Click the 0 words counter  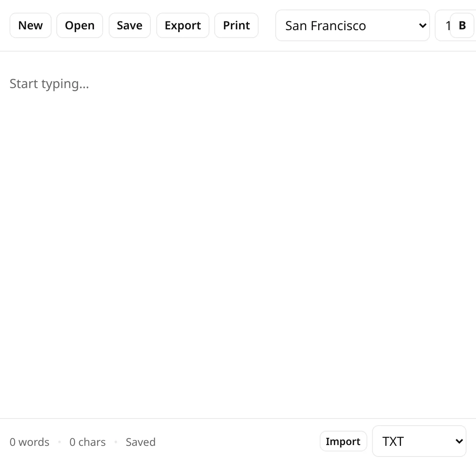(x=30, y=442)
